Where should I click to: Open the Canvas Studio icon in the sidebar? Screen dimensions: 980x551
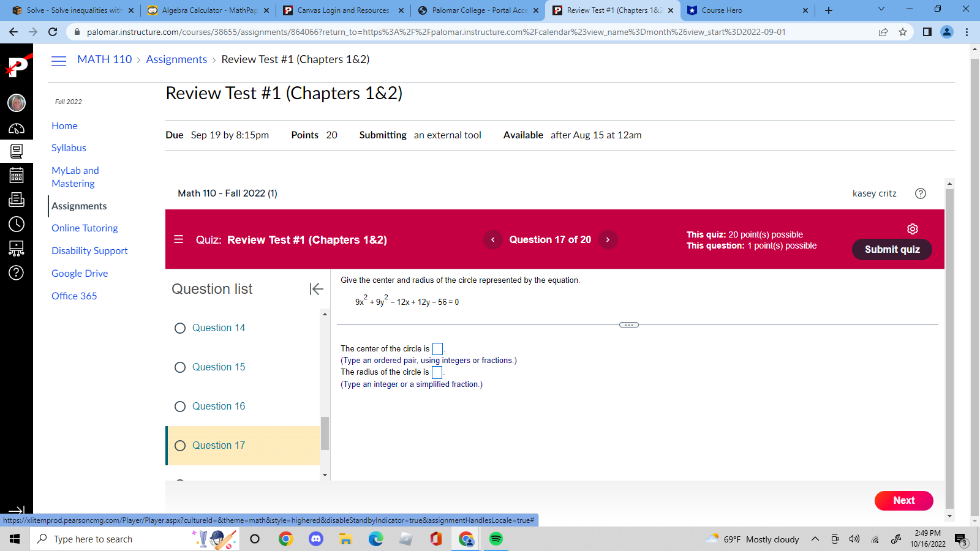17,249
